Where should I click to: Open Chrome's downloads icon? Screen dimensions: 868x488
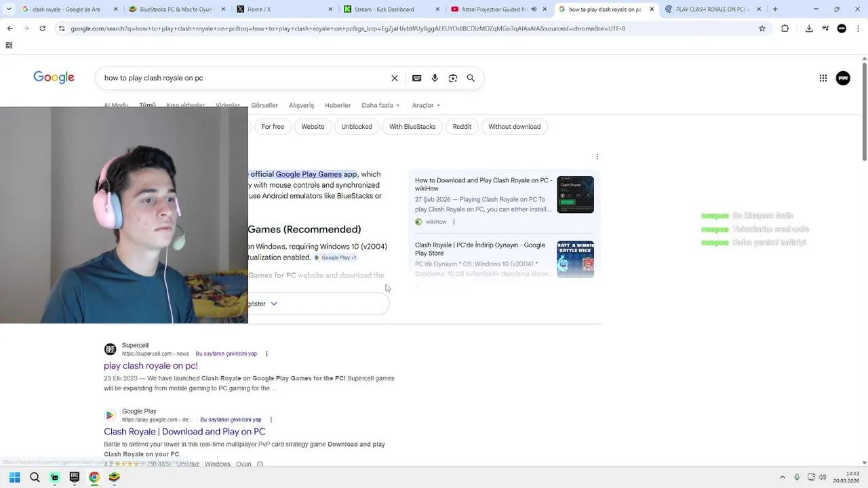(808, 28)
